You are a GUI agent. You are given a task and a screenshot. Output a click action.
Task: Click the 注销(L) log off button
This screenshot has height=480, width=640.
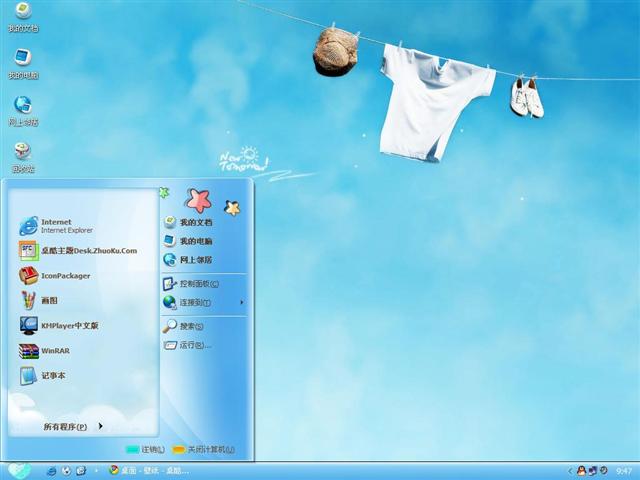click(145, 449)
